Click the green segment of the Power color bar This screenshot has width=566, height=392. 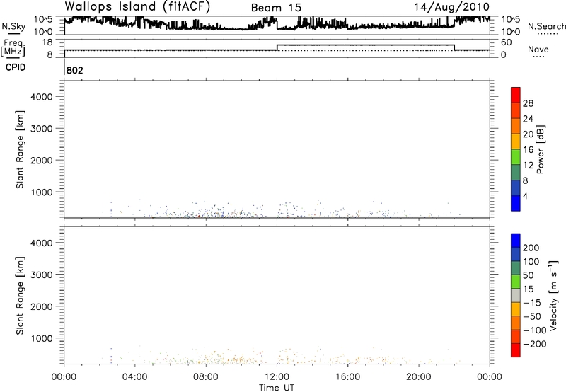tap(516, 156)
